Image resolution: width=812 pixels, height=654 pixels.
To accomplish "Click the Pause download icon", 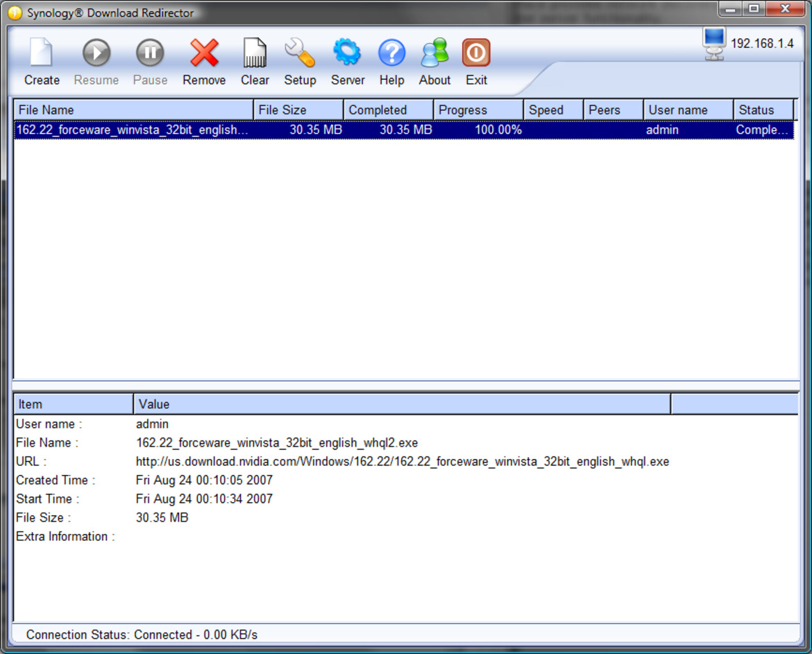I will click(x=150, y=52).
